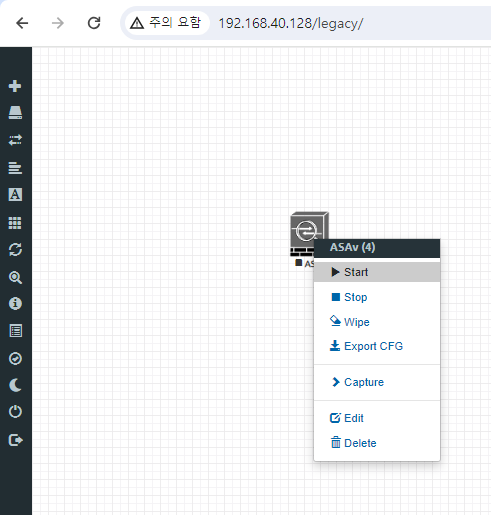The width and height of the screenshot is (491, 515).
Task: Open the Lab details list icon
Action: [15, 331]
